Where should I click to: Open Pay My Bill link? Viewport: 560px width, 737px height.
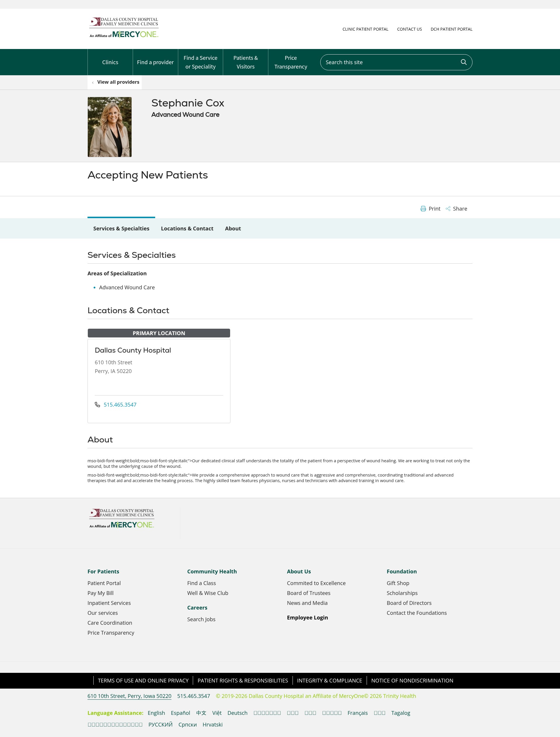(100, 593)
